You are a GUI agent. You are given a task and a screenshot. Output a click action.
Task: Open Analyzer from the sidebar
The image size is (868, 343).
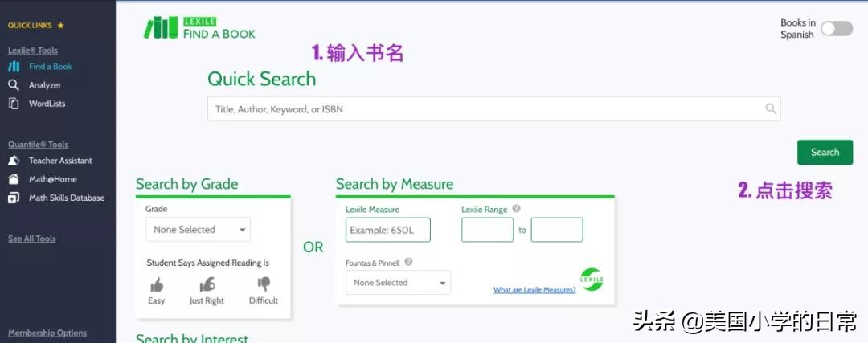click(x=45, y=85)
